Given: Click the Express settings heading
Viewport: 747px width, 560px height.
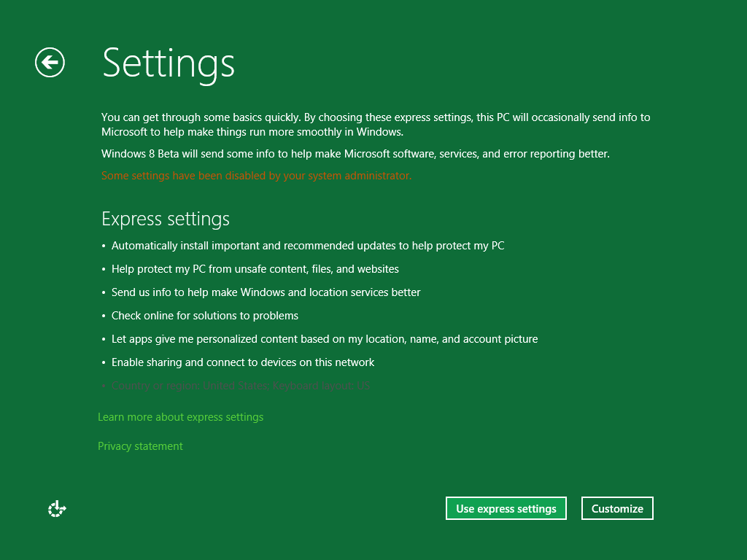Looking at the screenshot, I should pos(166,219).
